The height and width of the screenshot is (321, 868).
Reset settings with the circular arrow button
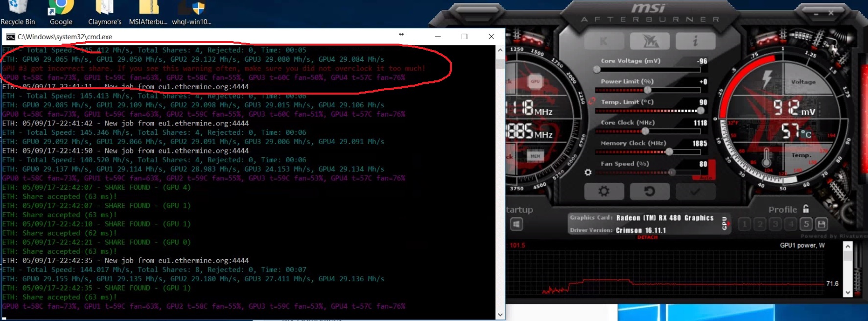click(650, 191)
